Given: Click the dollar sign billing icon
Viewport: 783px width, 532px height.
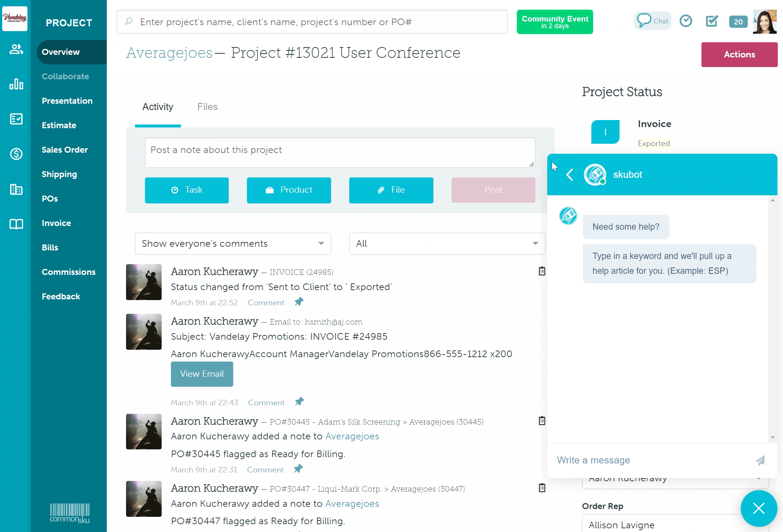Looking at the screenshot, I should point(16,154).
